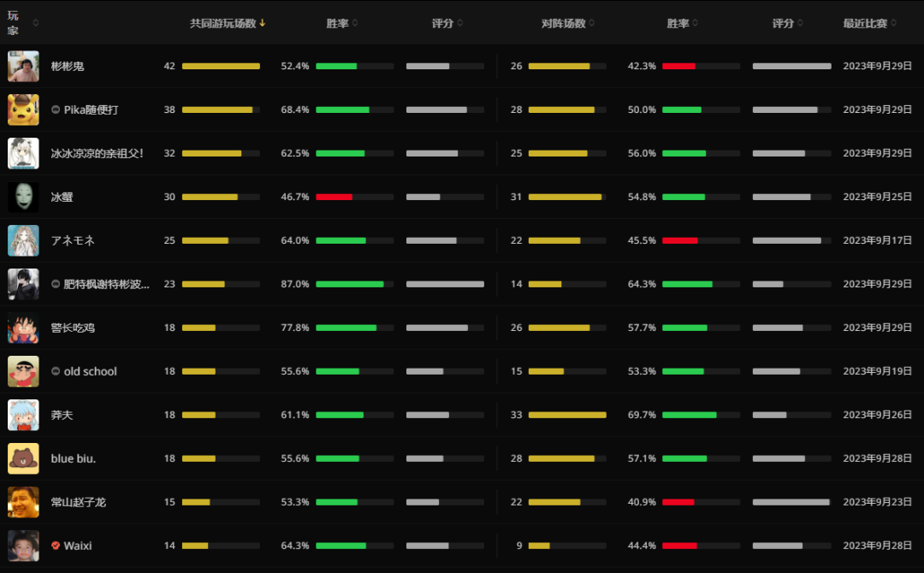The width and height of the screenshot is (924, 573).
Task: Open 冰蟹 mask avatar
Action: coord(24,197)
